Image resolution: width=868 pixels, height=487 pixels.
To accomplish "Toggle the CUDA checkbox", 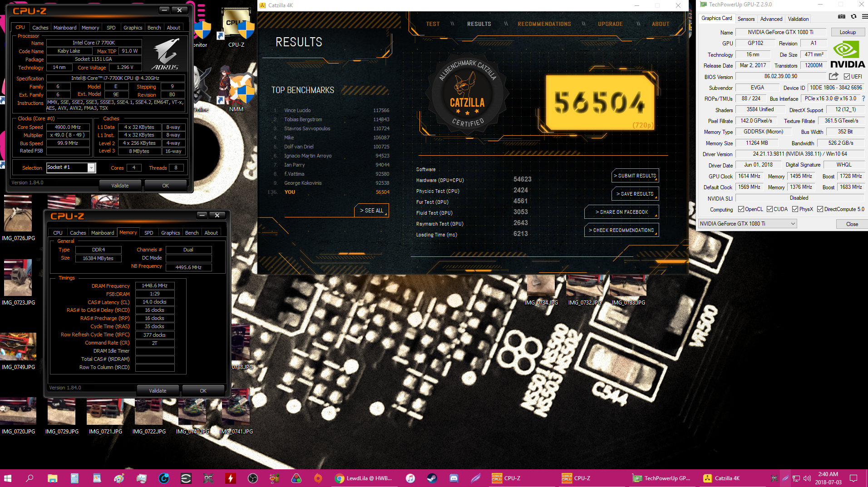I will (x=769, y=209).
